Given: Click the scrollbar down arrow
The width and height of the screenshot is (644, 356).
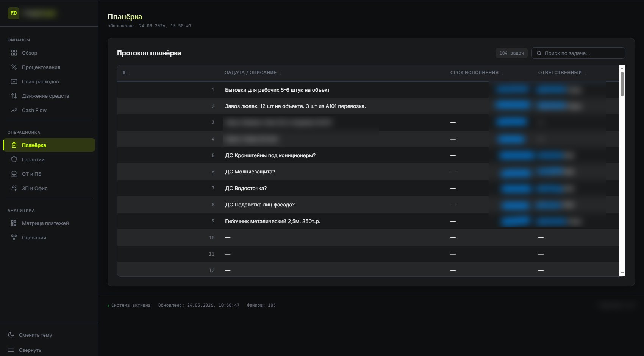Looking at the screenshot, I should [622, 273].
